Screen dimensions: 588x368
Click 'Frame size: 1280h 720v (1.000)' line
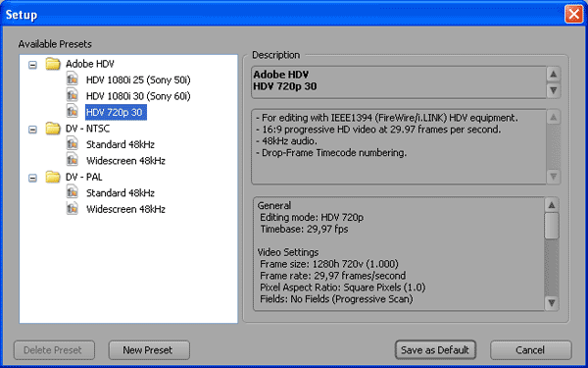(329, 264)
